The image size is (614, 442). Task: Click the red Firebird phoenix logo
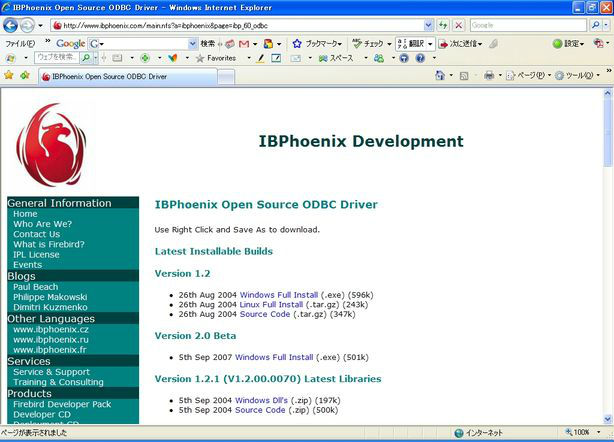tap(51, 145)
